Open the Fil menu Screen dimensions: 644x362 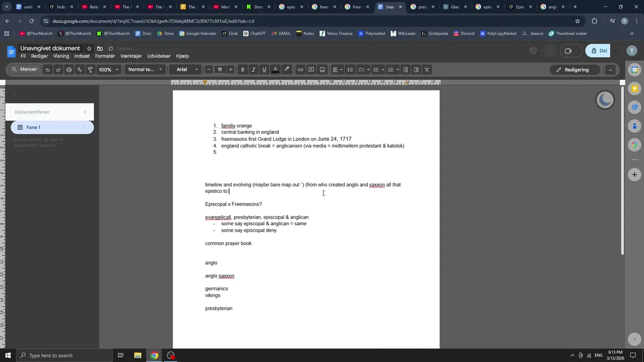23,56
